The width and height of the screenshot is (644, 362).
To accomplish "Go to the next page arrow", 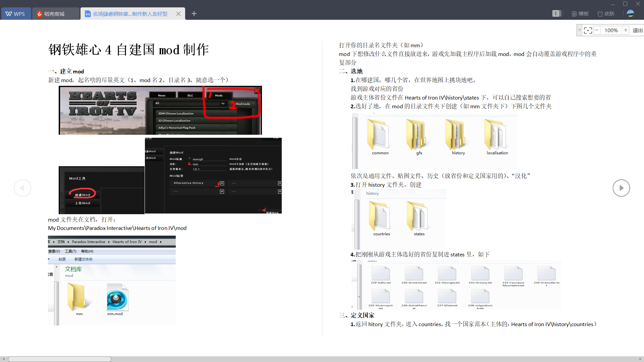I will pos(621,188).
